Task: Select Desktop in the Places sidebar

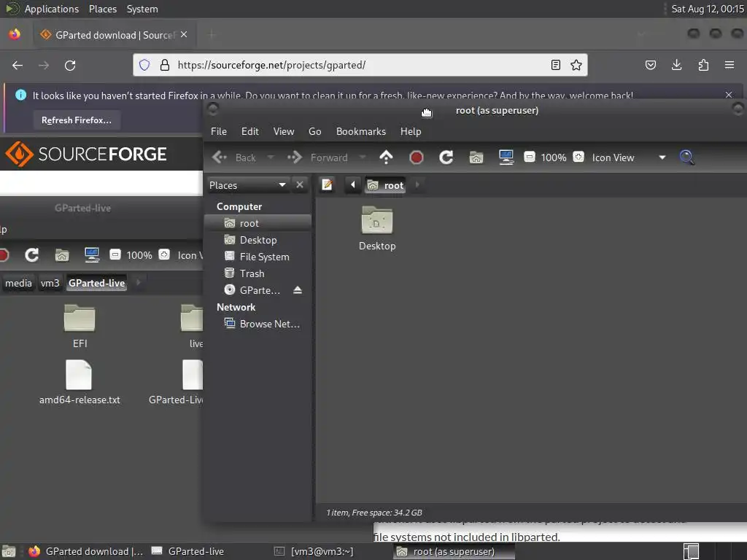Action: [258, 240]
